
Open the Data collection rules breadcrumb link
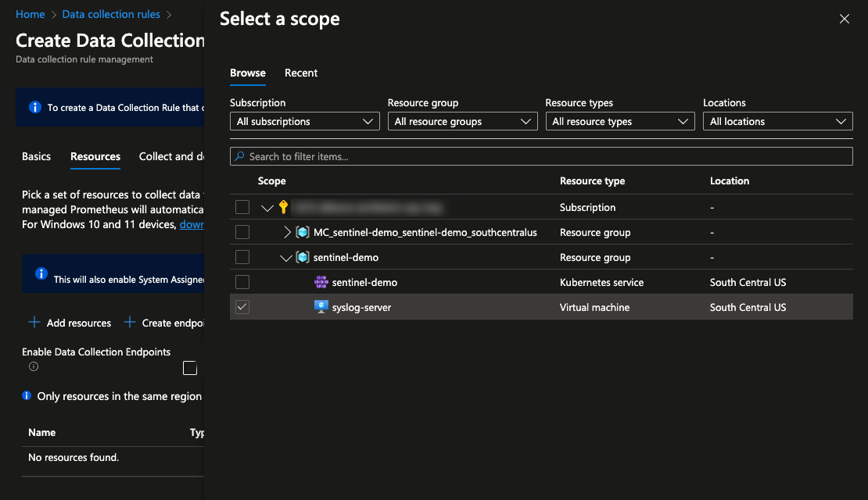(x=110, y=13)
